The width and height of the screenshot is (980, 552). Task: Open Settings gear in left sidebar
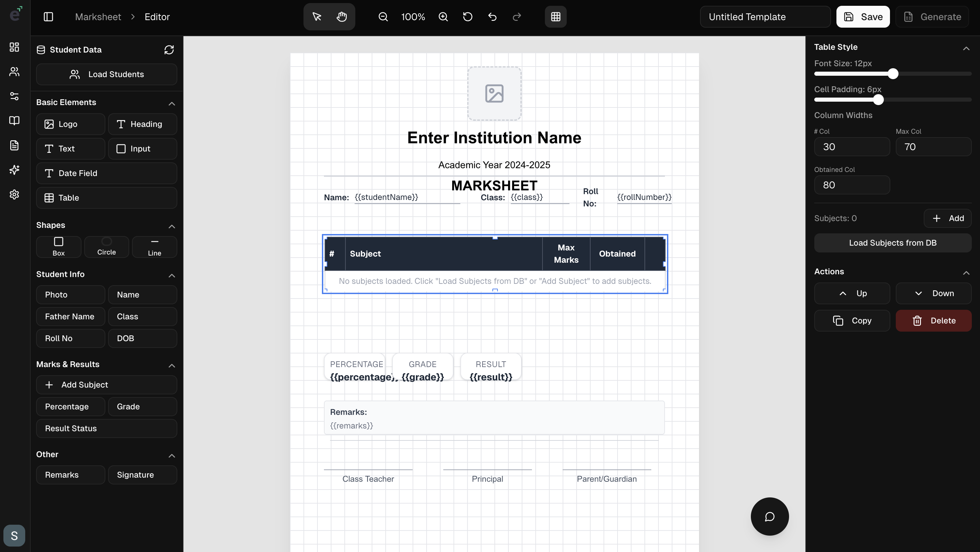pos(14,194)
